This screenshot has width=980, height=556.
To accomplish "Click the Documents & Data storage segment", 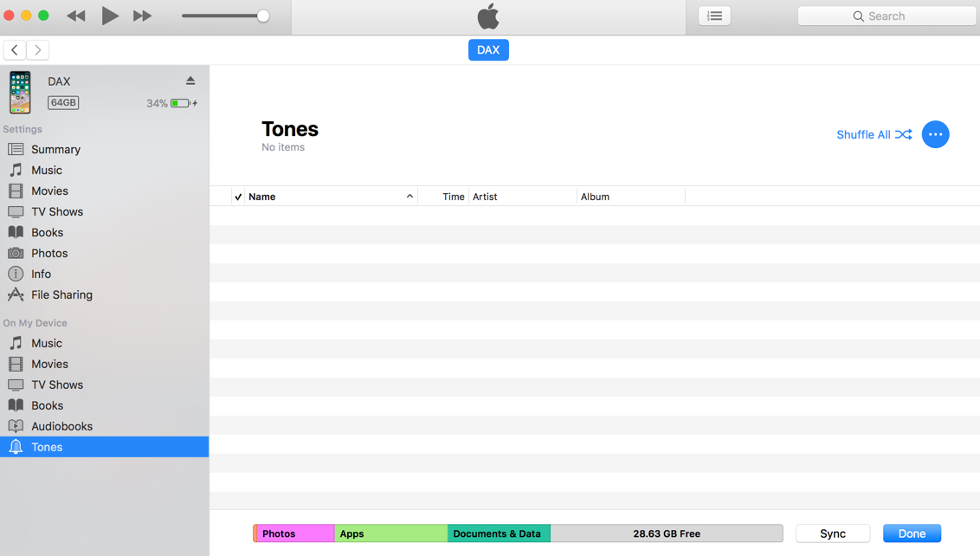I will (x=499, y=533).
